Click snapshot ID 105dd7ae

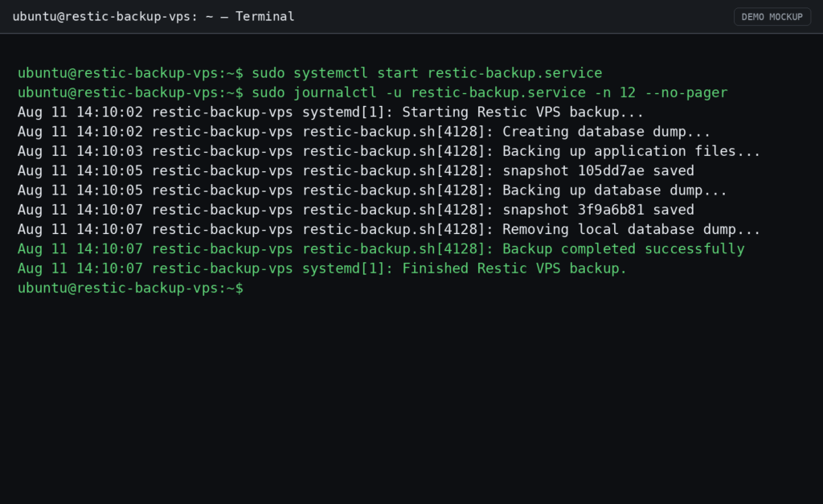coord(611,170)
